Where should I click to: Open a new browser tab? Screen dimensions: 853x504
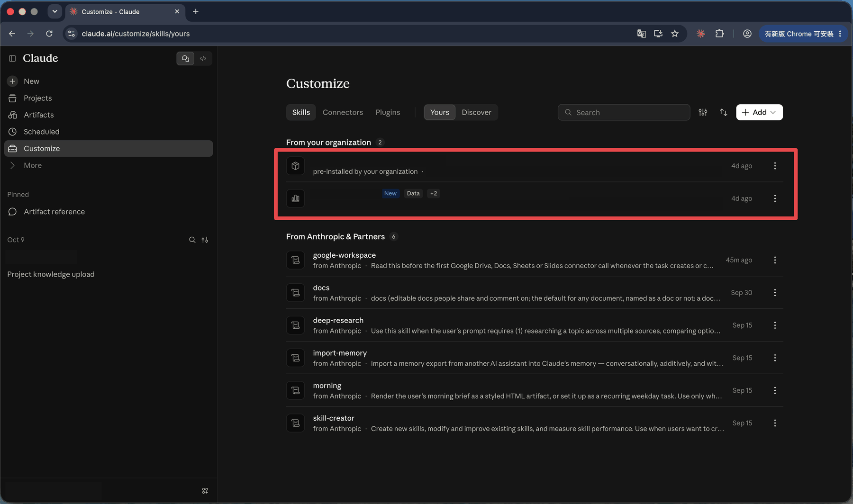pyautogui.click(x=196, y=11)
